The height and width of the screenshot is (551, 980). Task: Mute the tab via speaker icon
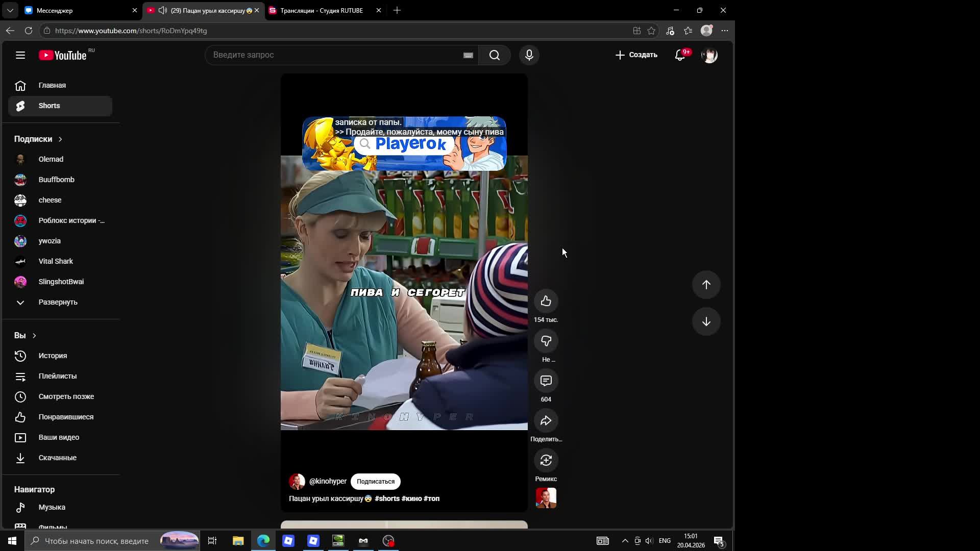pos(163,10)
